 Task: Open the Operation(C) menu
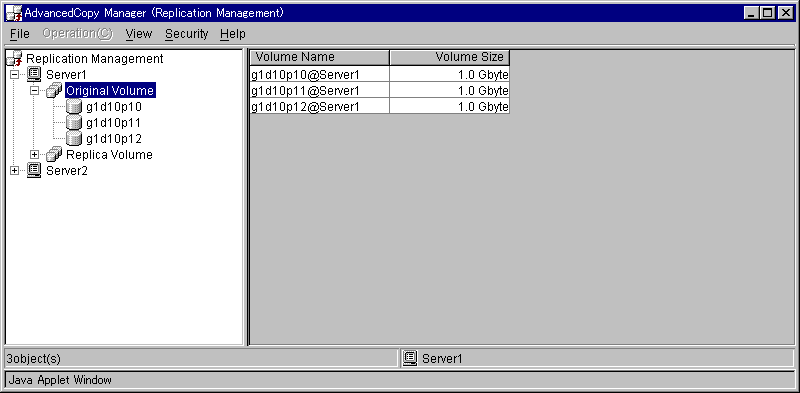[x=78, y=34]
